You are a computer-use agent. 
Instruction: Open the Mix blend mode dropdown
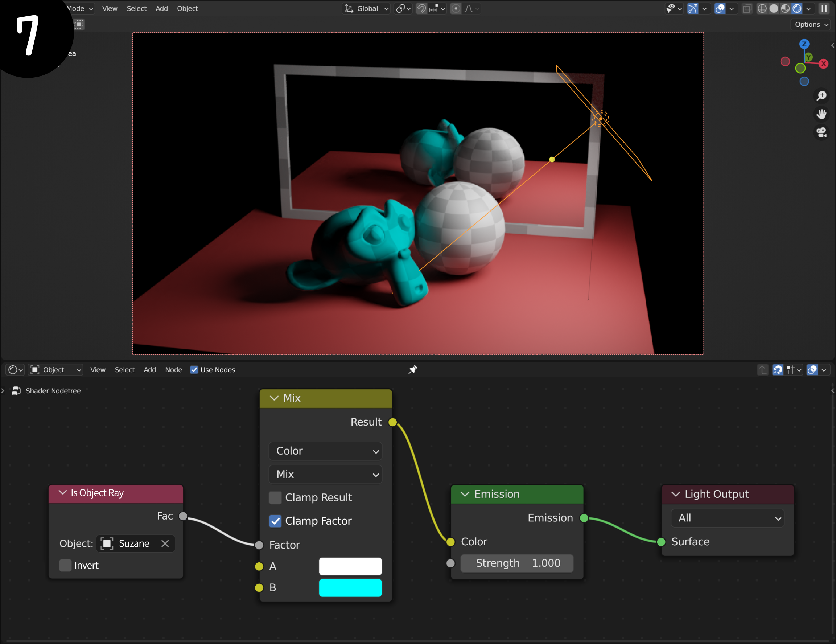coord(325,475)
